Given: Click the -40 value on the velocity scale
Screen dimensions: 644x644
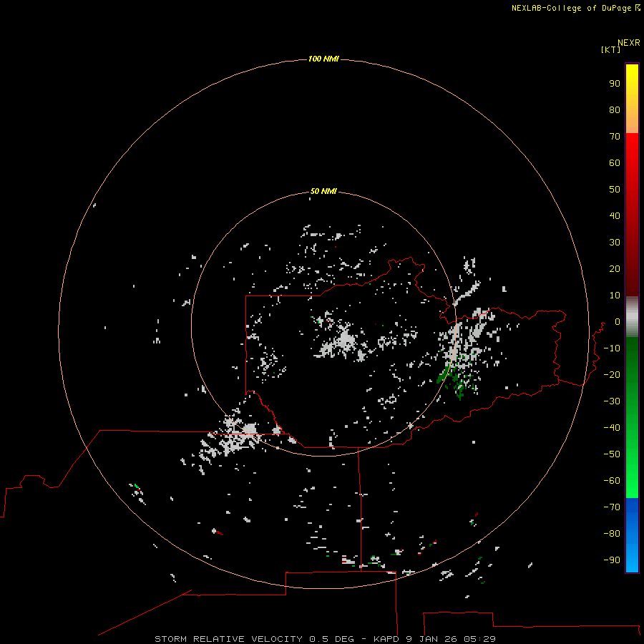Looking at the screenshot, I should (x=612, y=428).
